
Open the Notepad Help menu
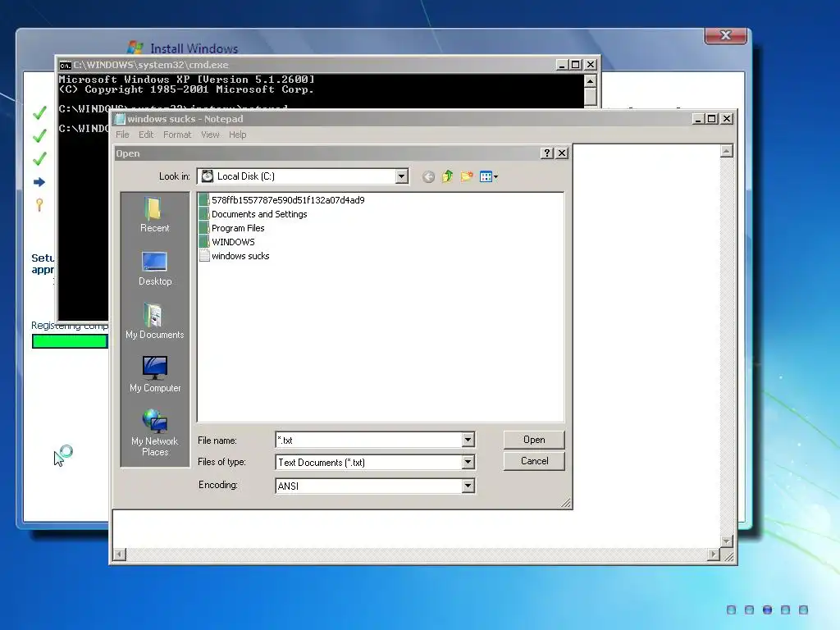point(237,135)
